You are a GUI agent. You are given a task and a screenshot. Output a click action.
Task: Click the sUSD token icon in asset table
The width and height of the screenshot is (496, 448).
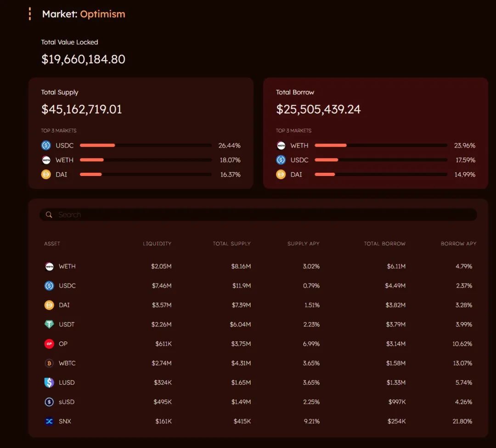coord(49,402)
